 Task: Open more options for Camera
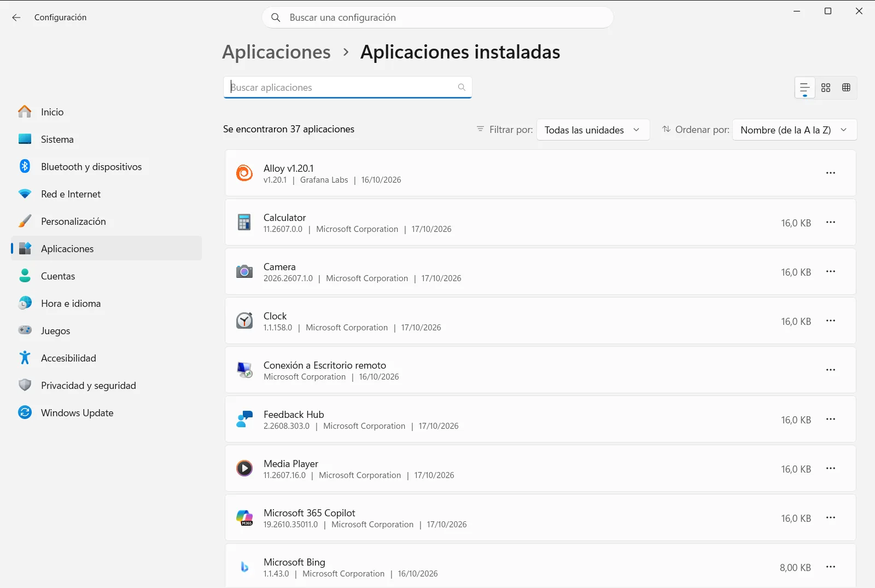[831, 271]
